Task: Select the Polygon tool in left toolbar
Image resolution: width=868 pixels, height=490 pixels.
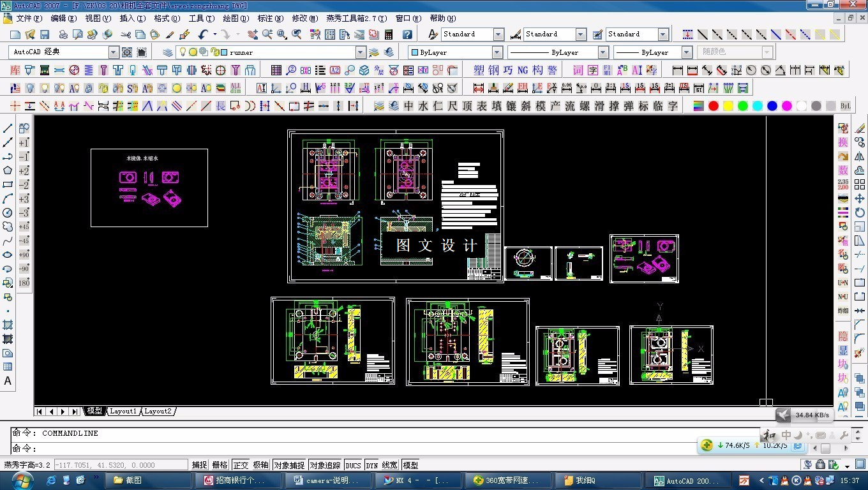Action: coord(8,170)
